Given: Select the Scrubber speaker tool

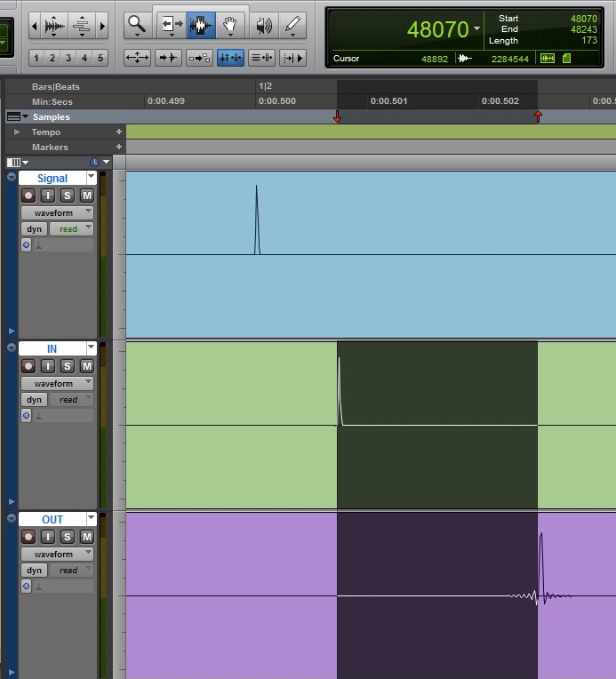Looking at the screenshot, I should 264,26.
